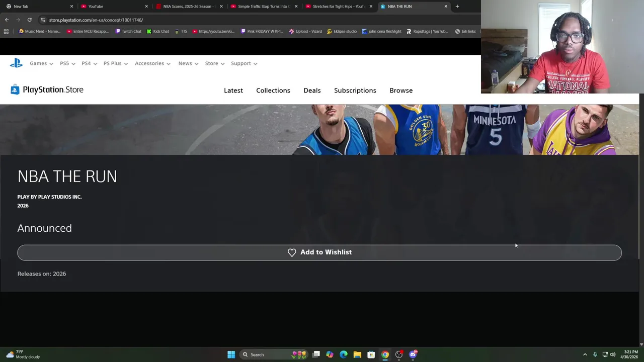
Task: Open the Kick Chat bookmark
Action: [x=158, y=31]
